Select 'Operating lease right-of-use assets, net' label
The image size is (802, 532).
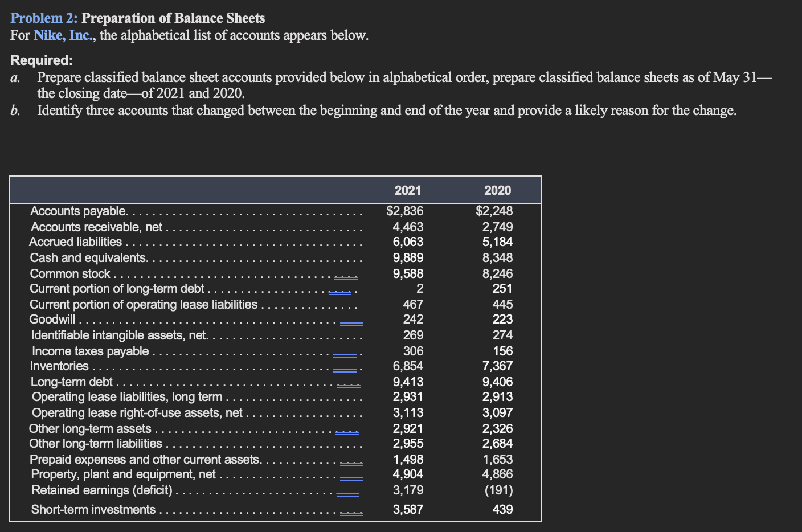137,413
